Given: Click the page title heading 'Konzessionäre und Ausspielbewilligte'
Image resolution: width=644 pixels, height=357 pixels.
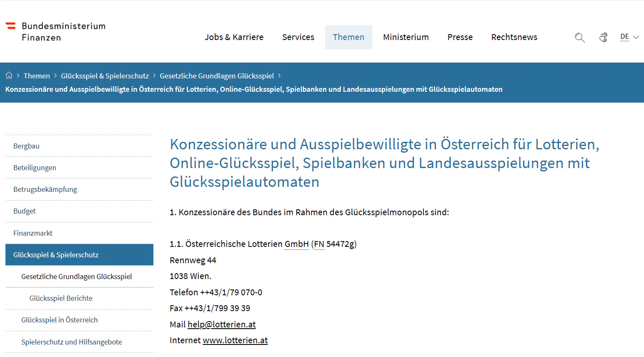Looking at the screenshot, I should [384, 163].
